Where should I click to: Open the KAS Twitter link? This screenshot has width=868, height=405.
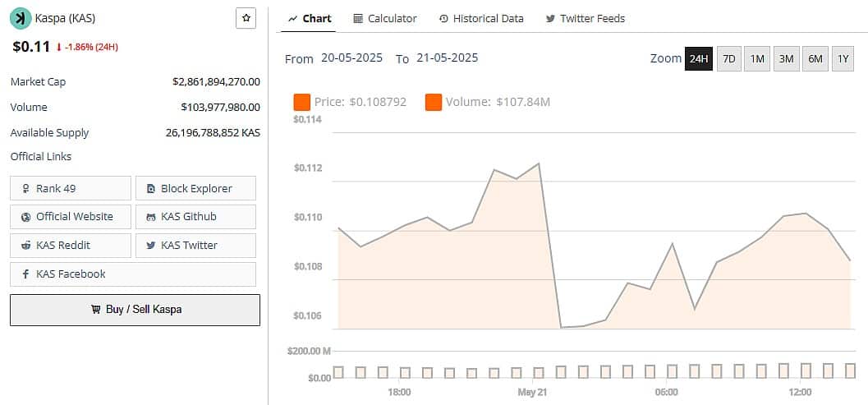(x=195, y=246)
